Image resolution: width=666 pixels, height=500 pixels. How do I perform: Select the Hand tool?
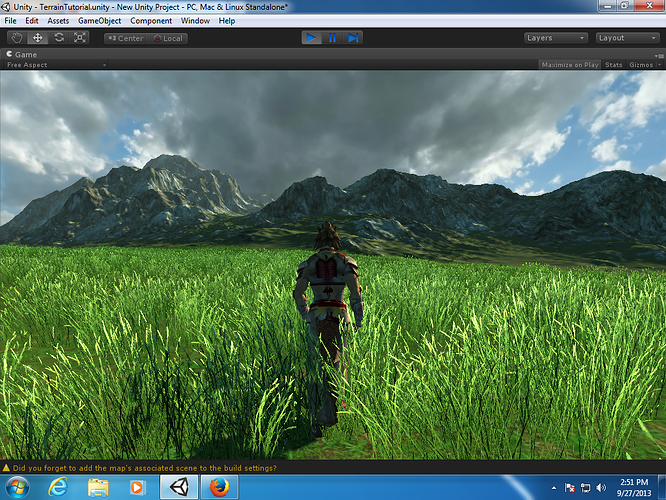[x=17, y=38]
